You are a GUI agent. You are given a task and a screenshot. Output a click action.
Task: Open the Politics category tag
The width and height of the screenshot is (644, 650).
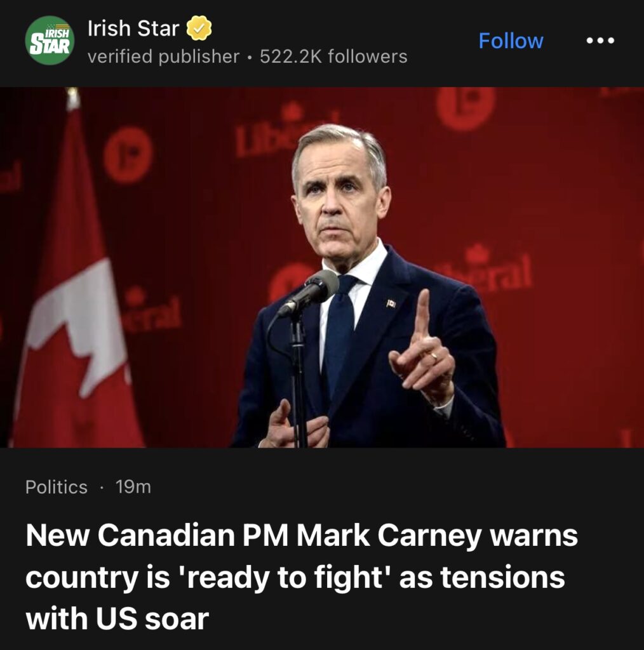tap(57, 487)
